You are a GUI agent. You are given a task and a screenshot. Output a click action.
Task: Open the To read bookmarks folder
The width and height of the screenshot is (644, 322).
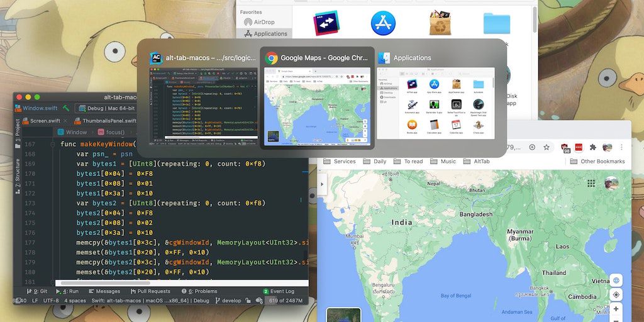(x=408, y=162)
